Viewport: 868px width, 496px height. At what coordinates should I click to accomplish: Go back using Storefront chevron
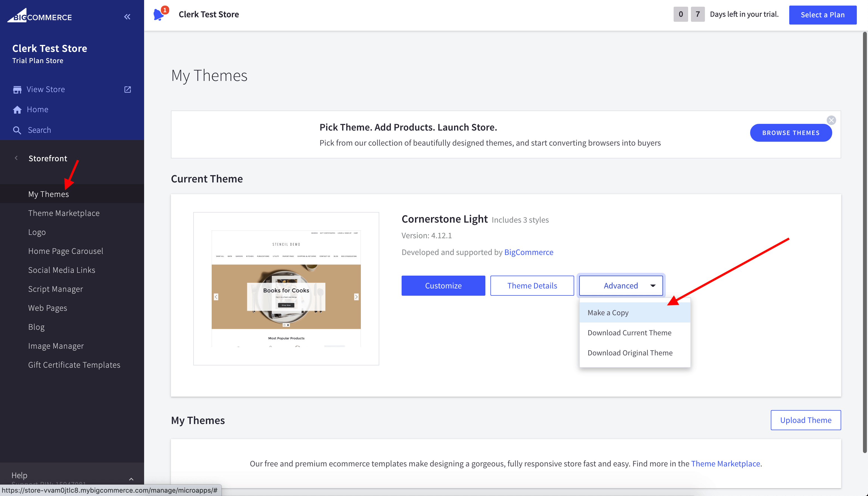click(16, 158)
